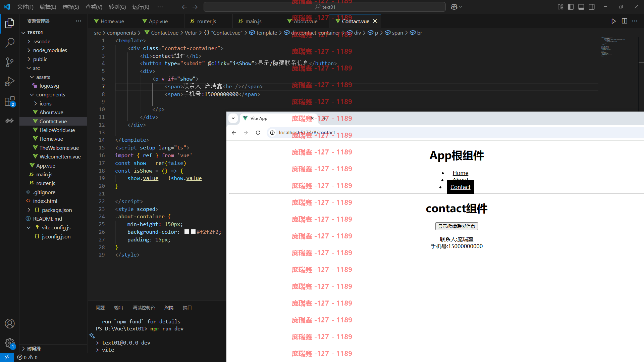Screen dimensions: 644x362
Task: Follow the Home link in browser page
Action: (460, 173)
